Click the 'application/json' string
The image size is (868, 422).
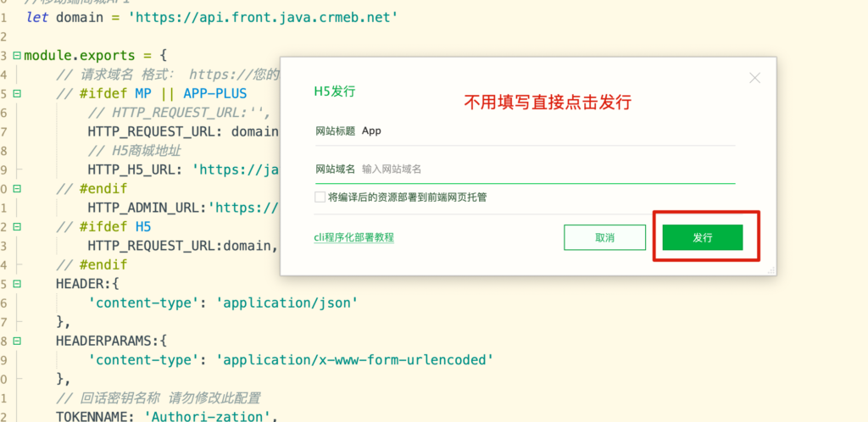pos(287,303)
